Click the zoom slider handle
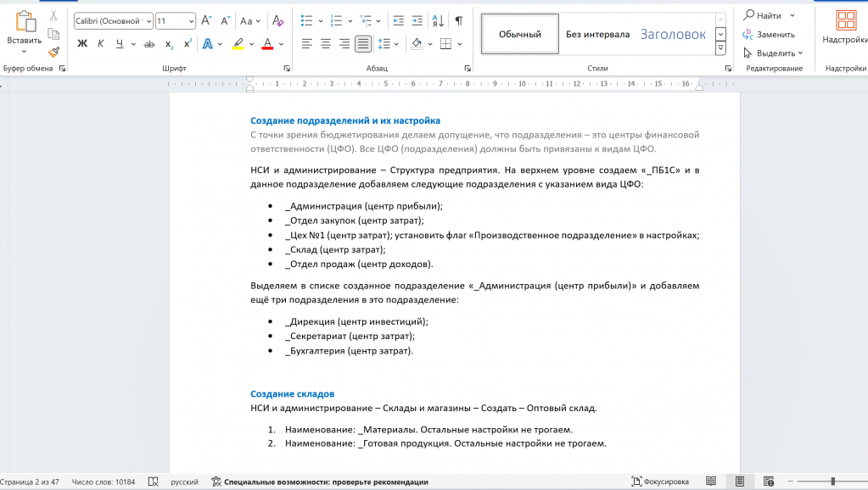 coord(832,482)
